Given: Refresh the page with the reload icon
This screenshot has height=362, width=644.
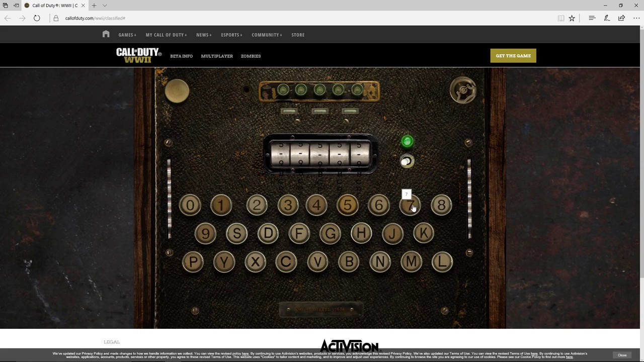Looking at the screenshot, I should point(37,18).
